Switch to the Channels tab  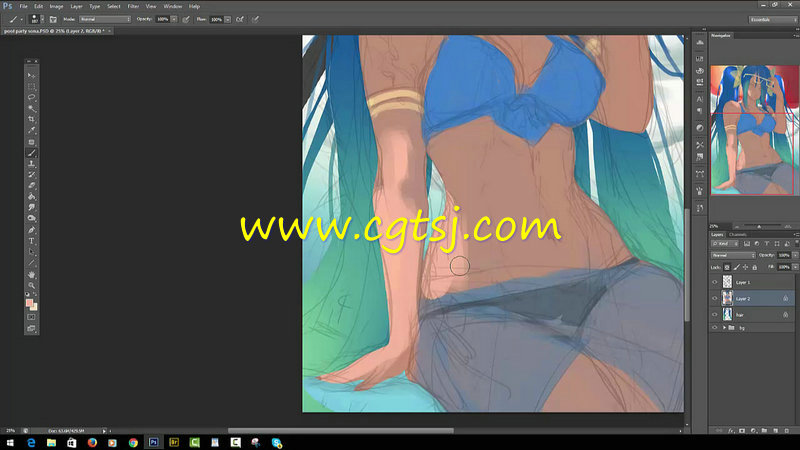click(x=738, y=235)
